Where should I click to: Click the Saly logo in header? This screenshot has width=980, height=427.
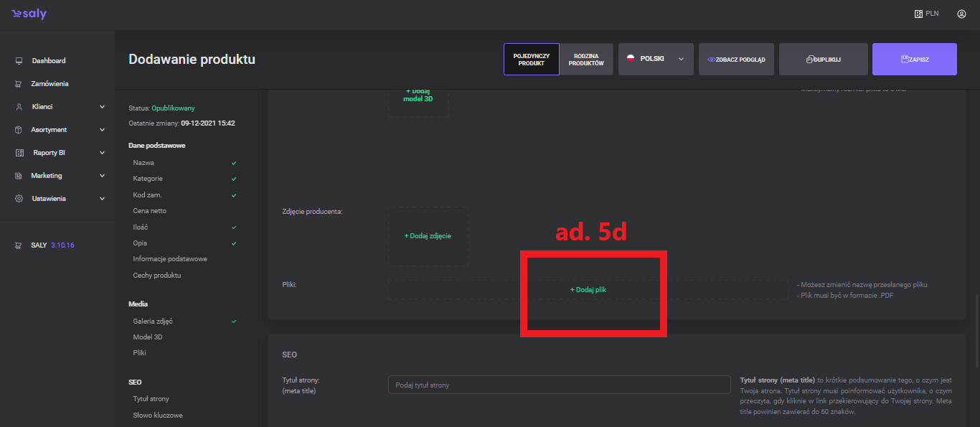29,14
